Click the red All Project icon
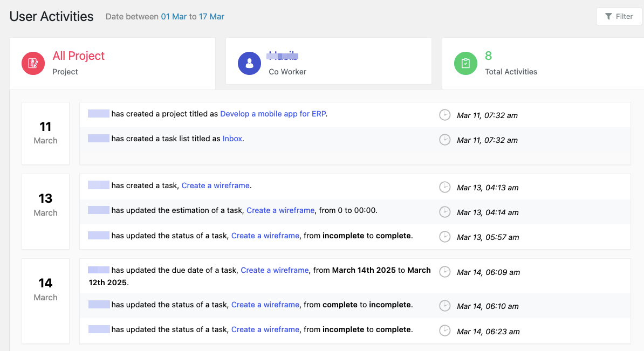This screenshot has width=644, height=351. click(x=33, y=63)
